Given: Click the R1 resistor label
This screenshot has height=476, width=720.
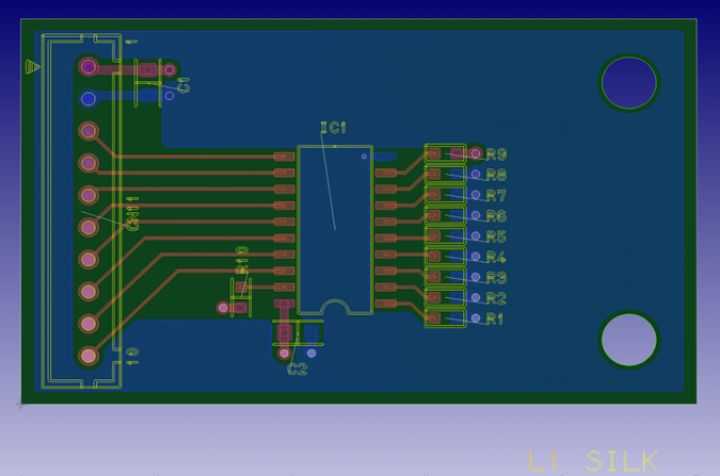Looking at the screenshot, I should pos(495,319).
